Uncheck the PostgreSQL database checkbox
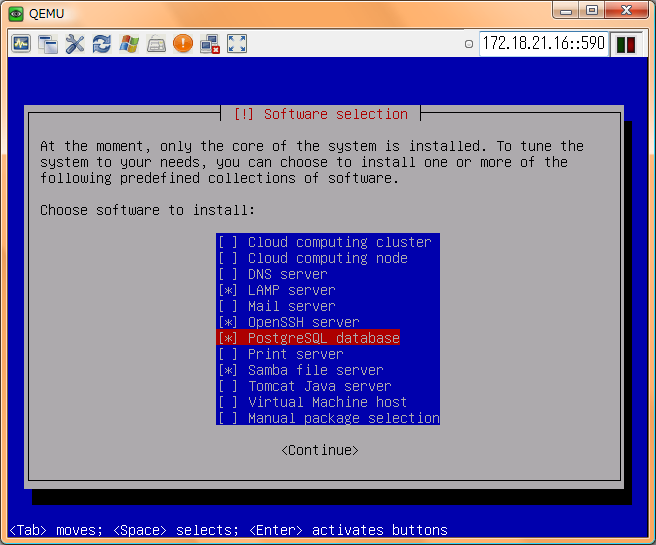 point(228,338)
